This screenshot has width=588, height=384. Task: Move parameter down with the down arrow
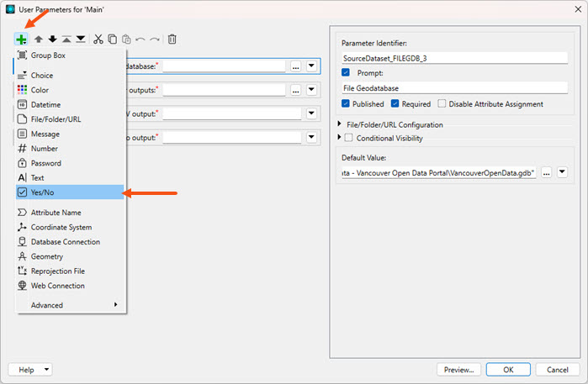pos(52,39)
